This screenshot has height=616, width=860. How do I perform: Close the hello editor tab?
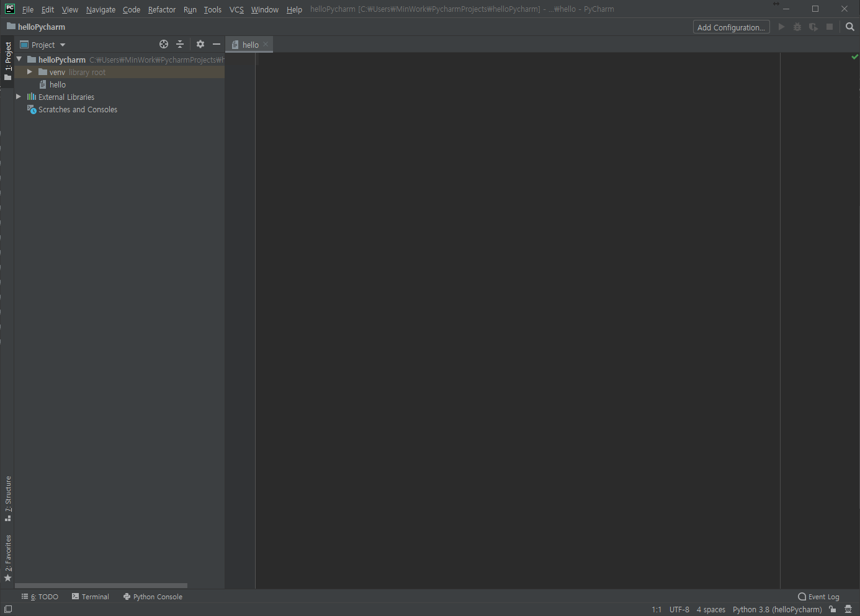coord(266,44)
